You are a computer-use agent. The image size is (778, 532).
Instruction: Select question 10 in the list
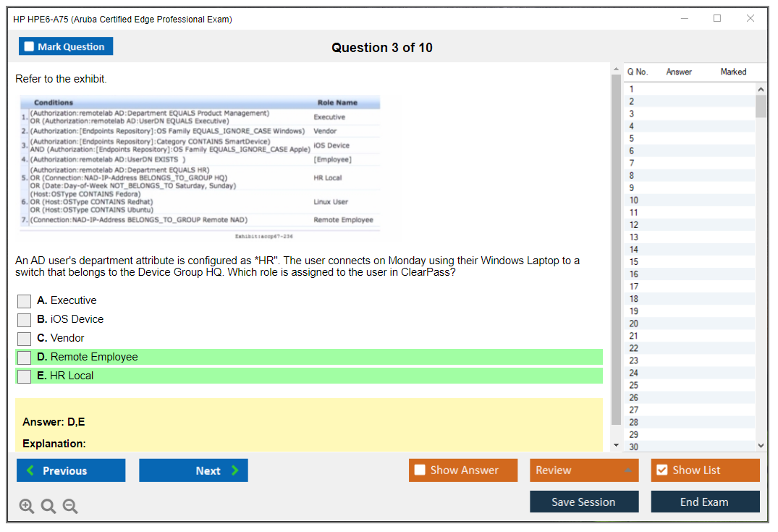pyautogui.click(x=634, y=200)
